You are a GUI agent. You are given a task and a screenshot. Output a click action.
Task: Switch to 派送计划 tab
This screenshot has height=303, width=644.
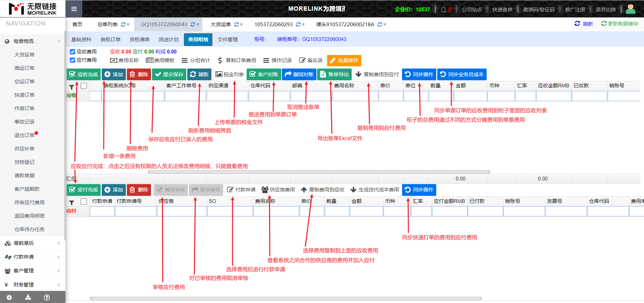(168, 40)
